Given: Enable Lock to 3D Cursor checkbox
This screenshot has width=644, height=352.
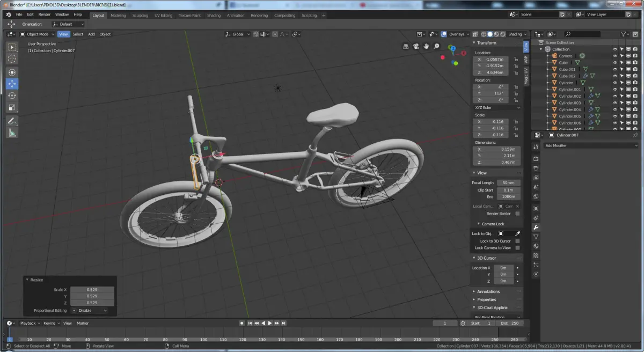Looking at the screenshot, I should [517, 241].
